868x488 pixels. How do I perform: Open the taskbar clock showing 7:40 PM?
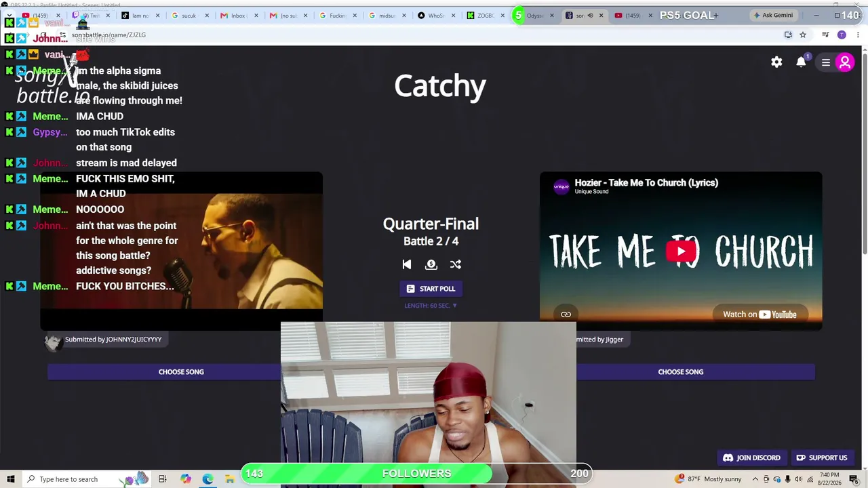pyautogui.click(x=829, y=479)
